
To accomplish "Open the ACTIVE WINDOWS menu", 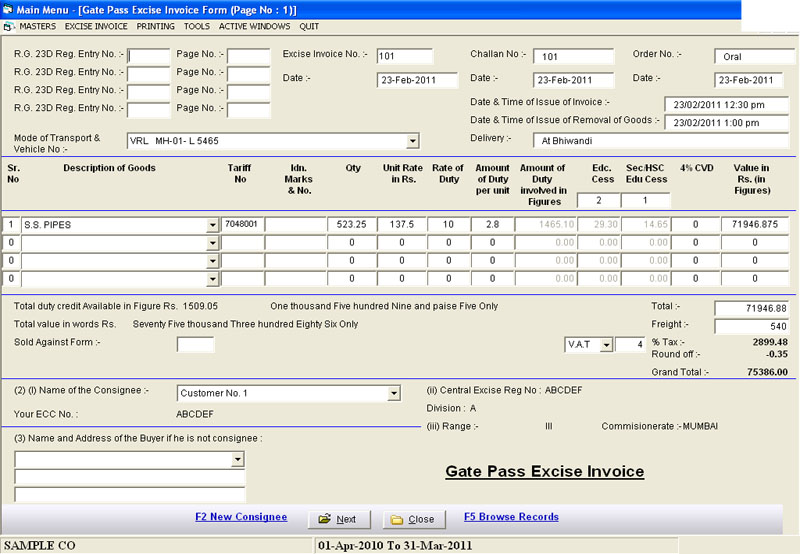I will (255, 26).
